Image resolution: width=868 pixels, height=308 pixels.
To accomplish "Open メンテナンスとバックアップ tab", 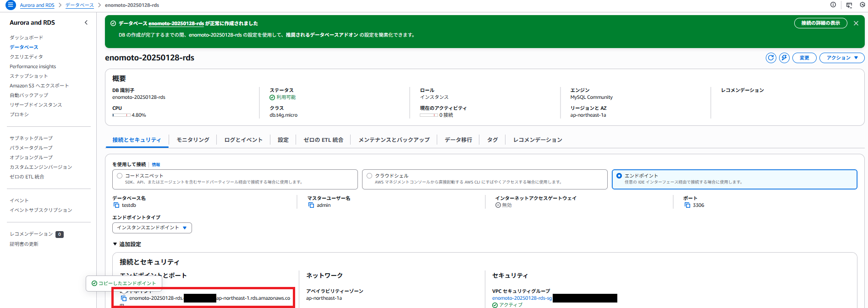I will point(394,140).
